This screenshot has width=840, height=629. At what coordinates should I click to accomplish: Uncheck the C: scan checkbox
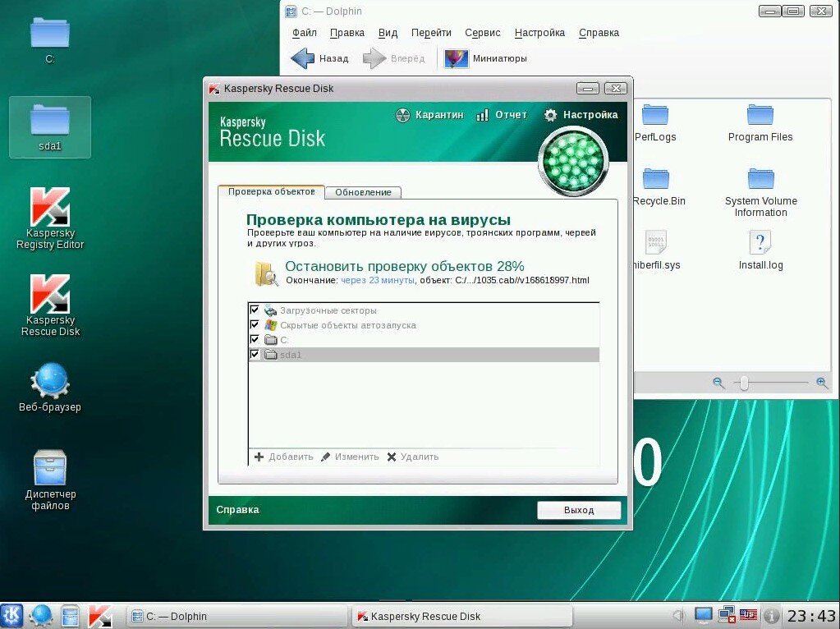[x=255, y=339]
